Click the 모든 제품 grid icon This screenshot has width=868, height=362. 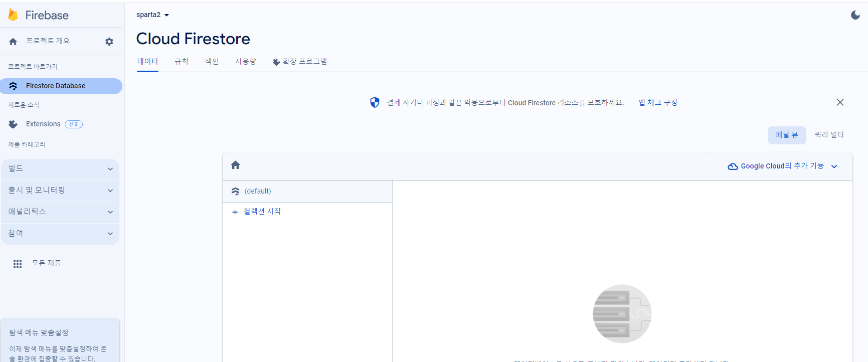point(18,264)
